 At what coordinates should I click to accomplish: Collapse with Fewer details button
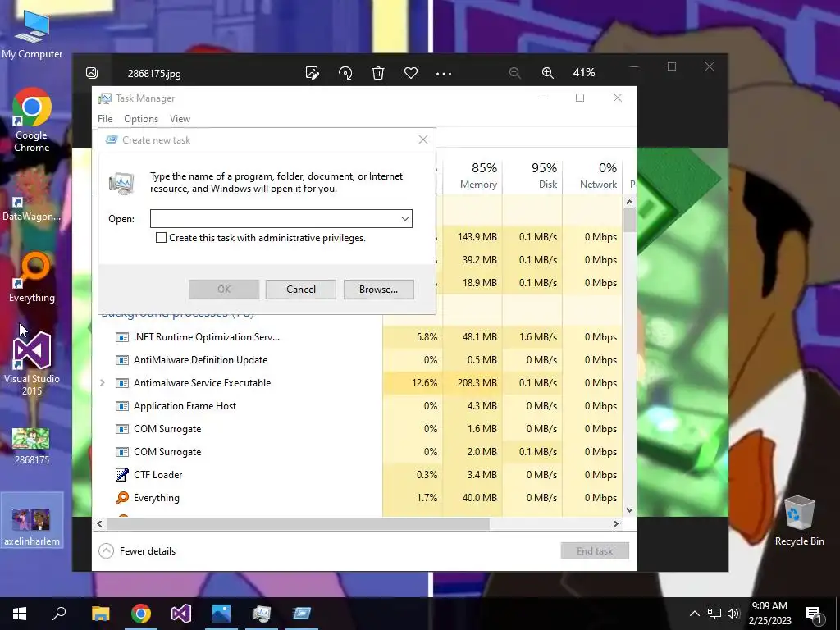pyautogui.click(x=137, y=550)
